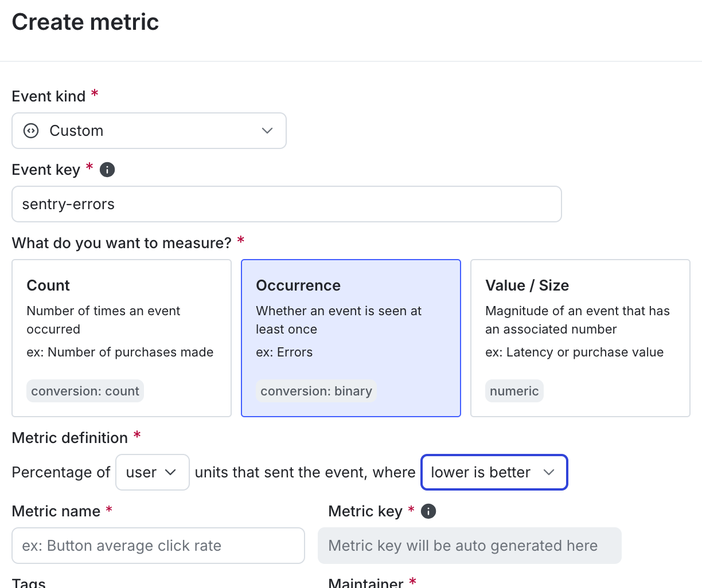
Task: Open the lower is better dropdown
Action: (494, 472)
